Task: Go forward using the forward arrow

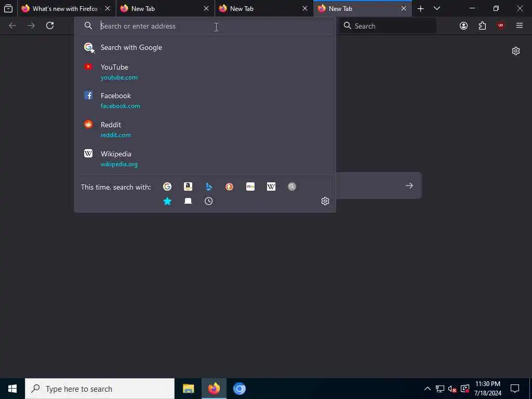Action: (31, 25)
